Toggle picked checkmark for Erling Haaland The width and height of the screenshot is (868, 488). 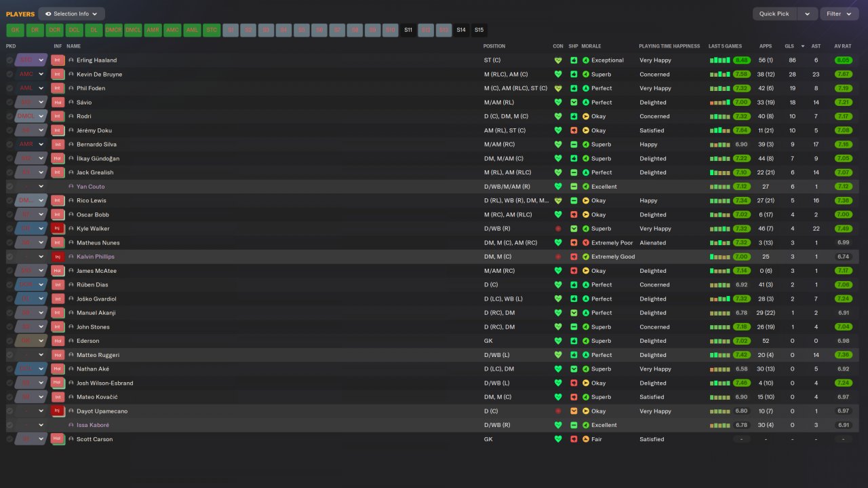tap(9, 60)
